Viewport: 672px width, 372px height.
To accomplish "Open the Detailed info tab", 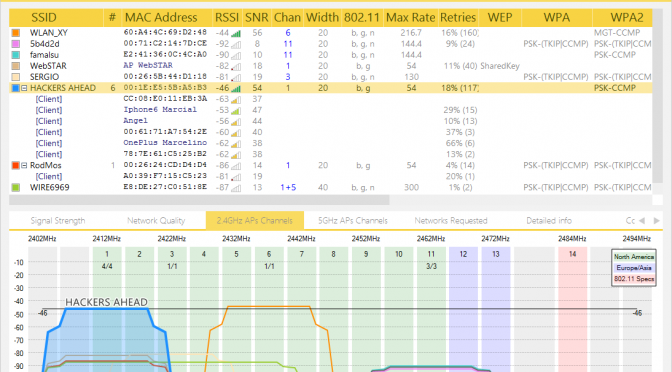I will click(549, 221).
